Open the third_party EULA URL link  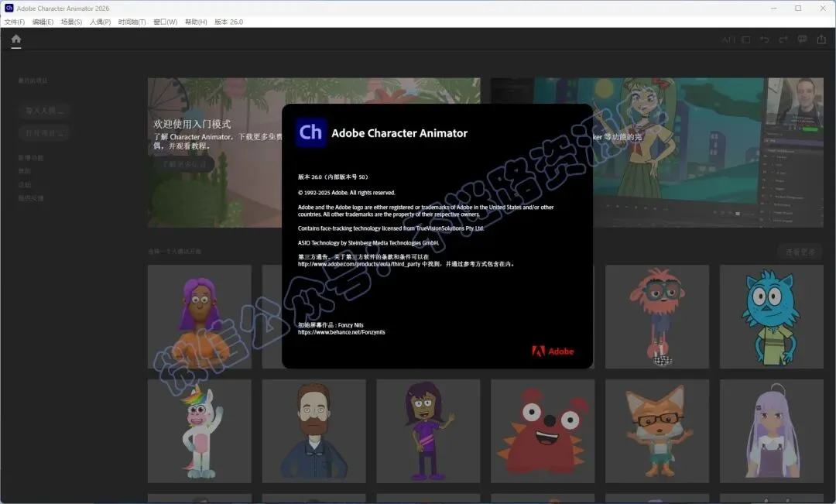pyautogui.click(x=359, y=264)
